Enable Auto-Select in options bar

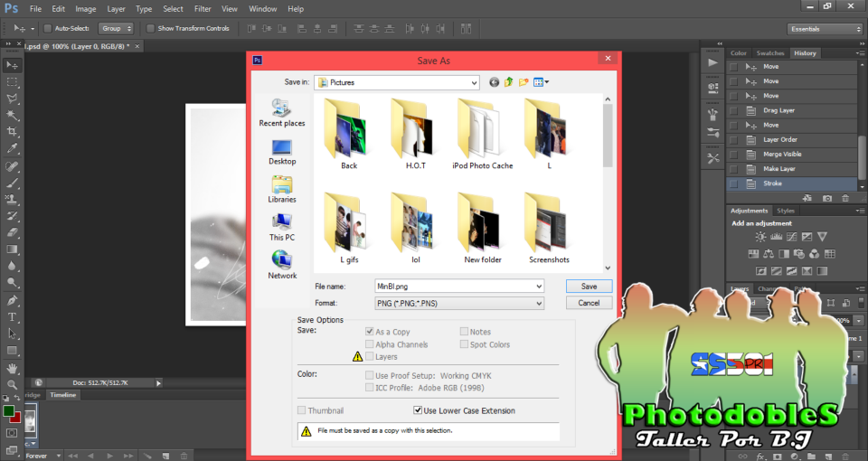point(48,28)
